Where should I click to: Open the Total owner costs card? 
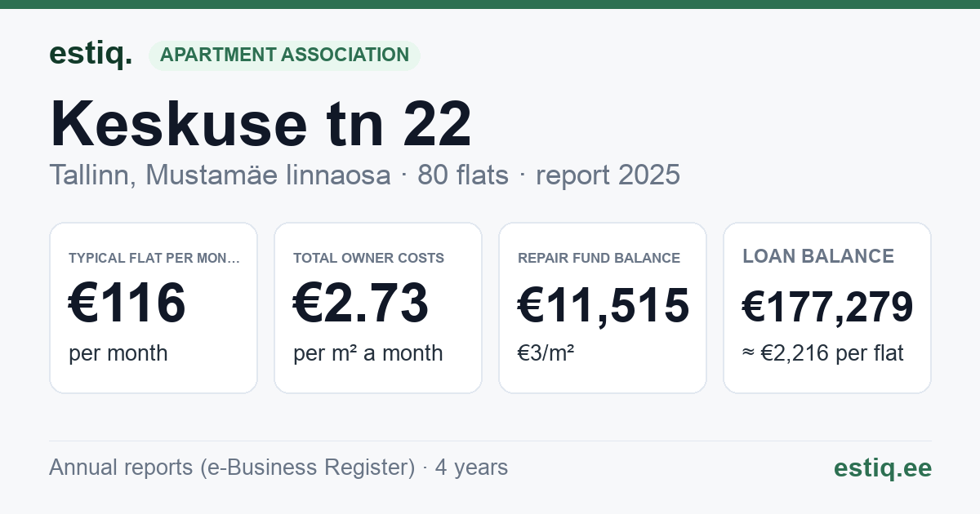click(378, 308)
